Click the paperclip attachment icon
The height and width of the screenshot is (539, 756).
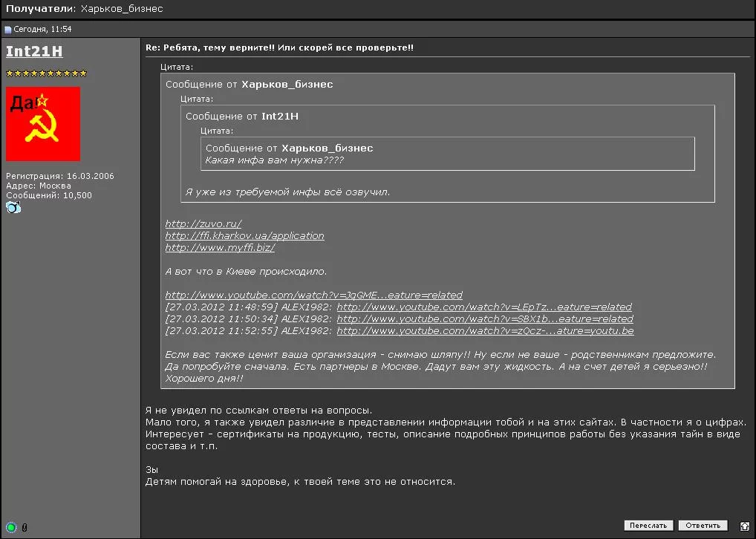[x=25, y=528]
